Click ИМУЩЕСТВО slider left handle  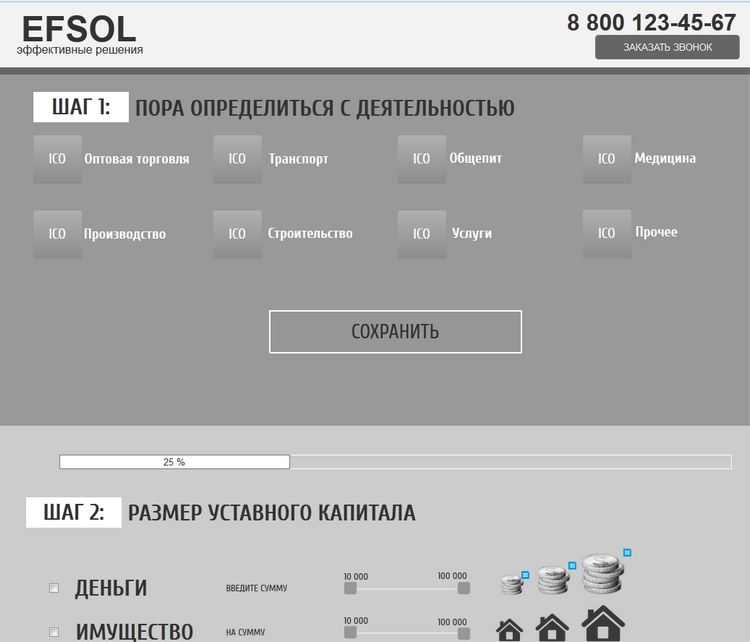pyautogui.click(x=350, y=633)
